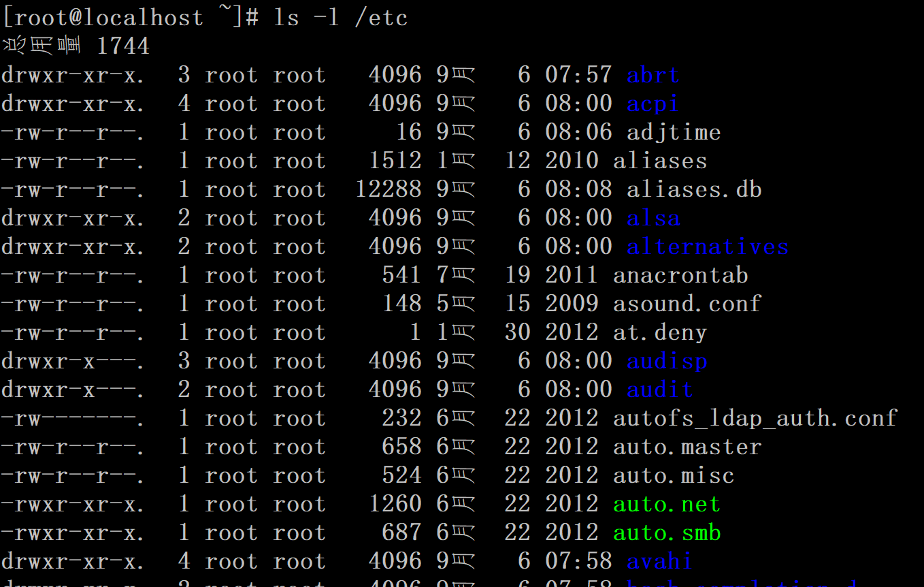924x587 pixels.
Task: Select the total value 1744
Action: [123, 46]
